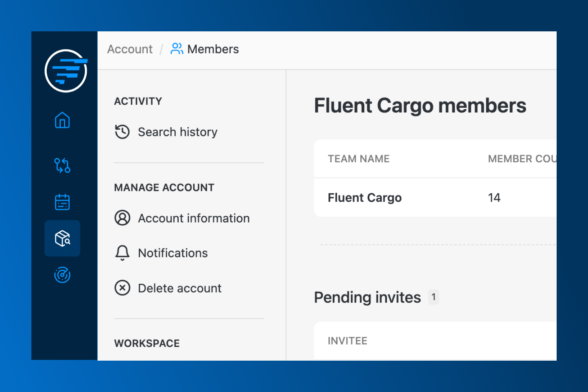Open the route compare arrows icon
Image resolution: width=588 pixels, height=392 pixels.
pyautogui.click(x=62, y=165)
